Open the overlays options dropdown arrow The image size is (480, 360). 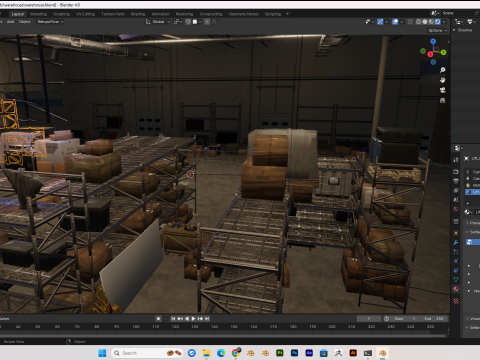click(401, 22)
